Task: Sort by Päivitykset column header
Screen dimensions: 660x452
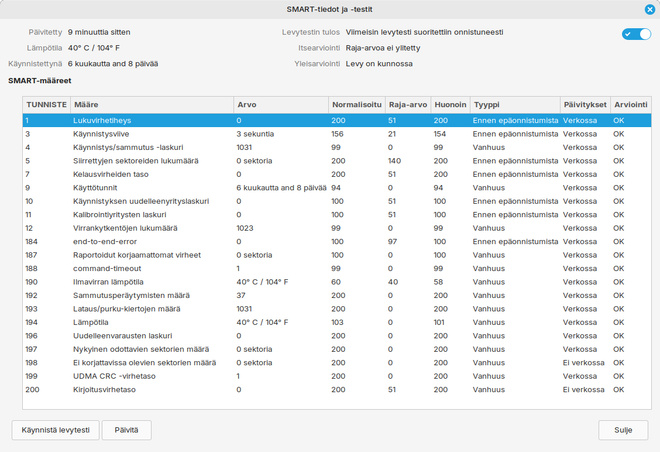Action: (585, 105)
